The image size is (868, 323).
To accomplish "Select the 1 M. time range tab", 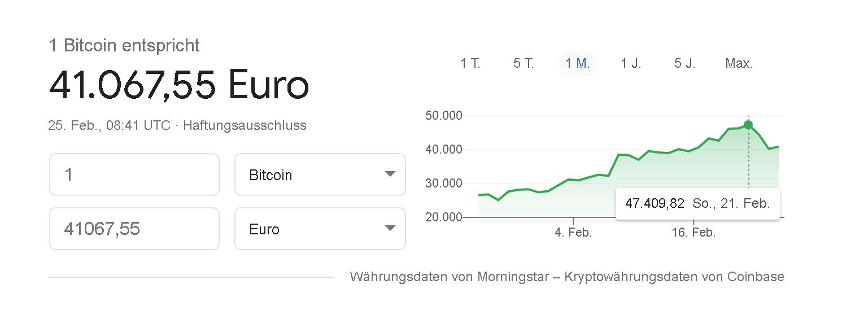I will coord(578,63).
